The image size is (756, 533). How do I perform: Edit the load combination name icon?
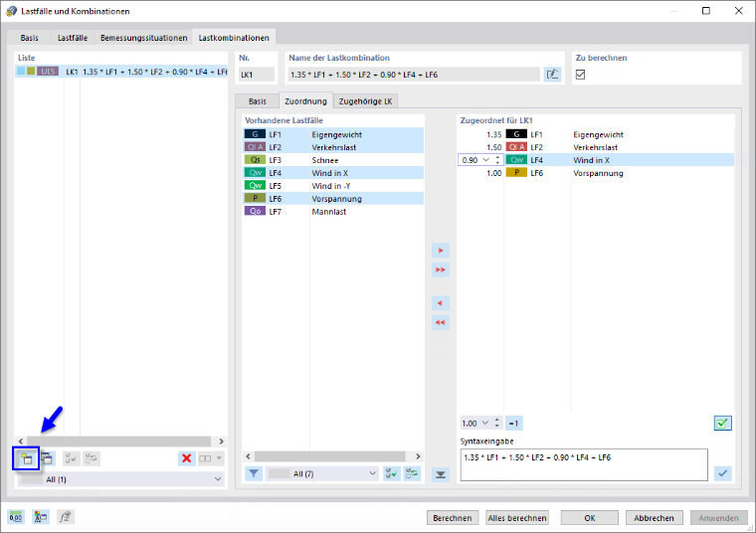pyautogui.click(x=552, y=75)
